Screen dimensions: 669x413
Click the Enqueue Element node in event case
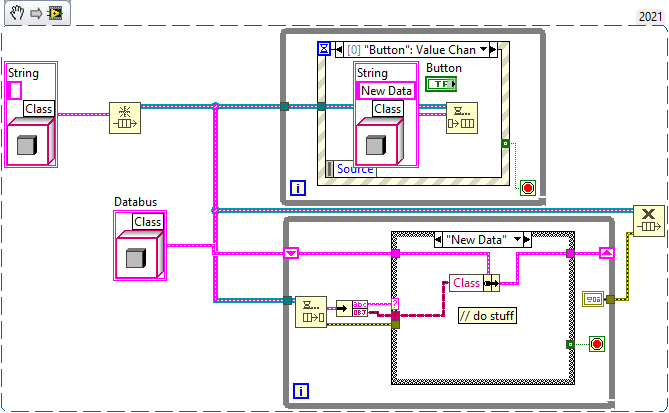(x=462, y=118)
